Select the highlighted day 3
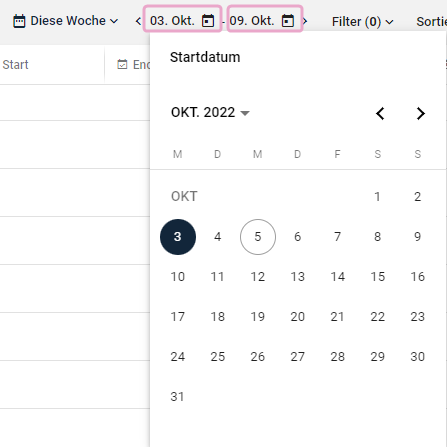This screenshot has width=447, height=447. (178, 237)
